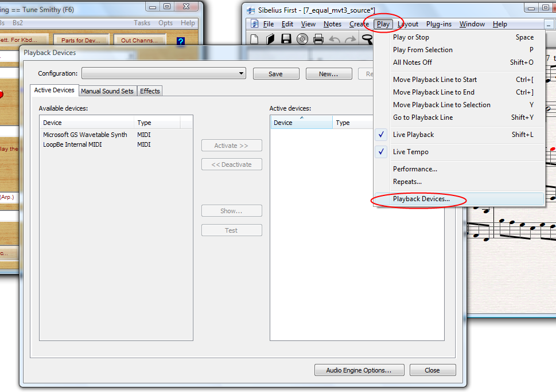Click the Export audio CD icon in Sibelius
Screen dimensions: 556x392
pyautogui.click(x=302, y=39)
